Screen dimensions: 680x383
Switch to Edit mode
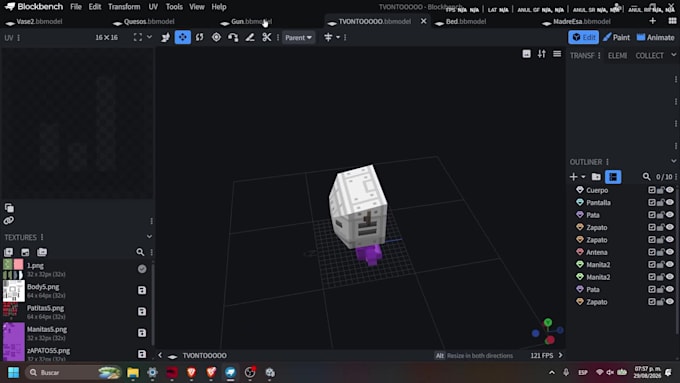tap(583, 37)
